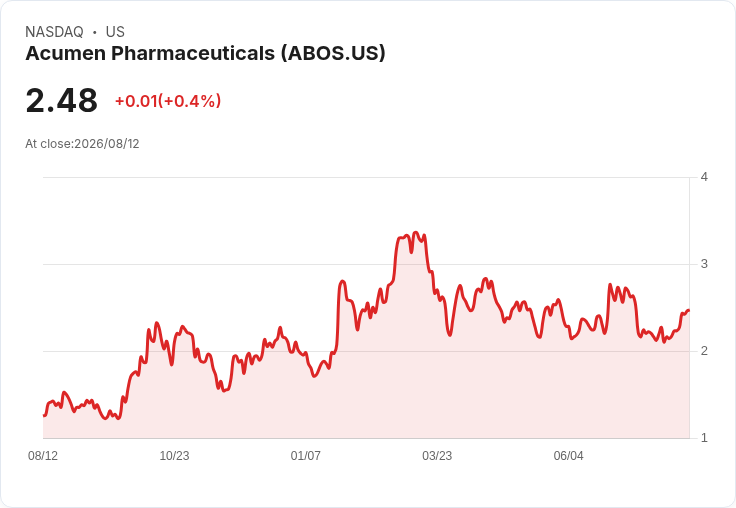Image resolution: width=736 pixels, height=508 pixels.
Task: Click the y-axis label 3
Action: point(704,264)
